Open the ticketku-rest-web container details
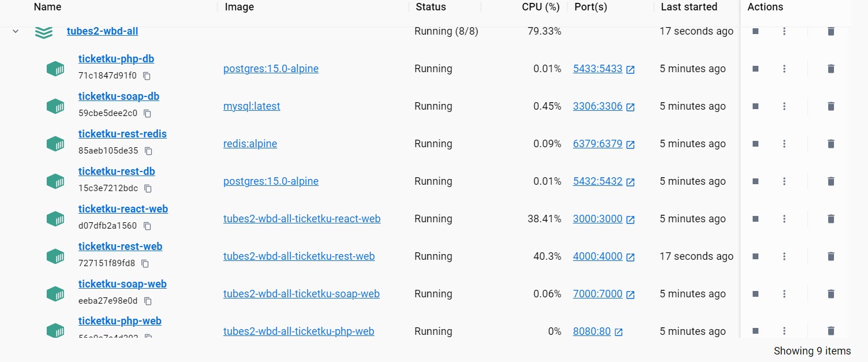The height and width of the screenshot is (362, 868). tap(120, 247)
